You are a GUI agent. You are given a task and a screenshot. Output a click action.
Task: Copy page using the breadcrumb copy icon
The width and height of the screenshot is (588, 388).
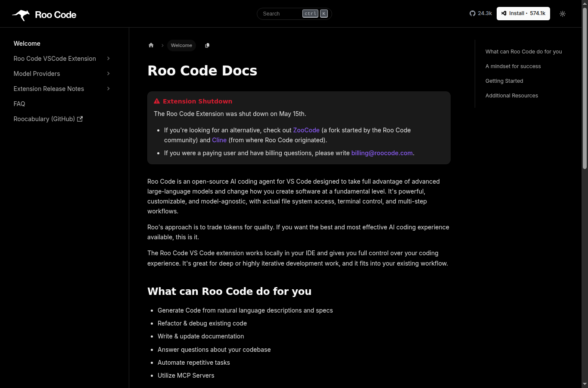[x=207, y=45]
